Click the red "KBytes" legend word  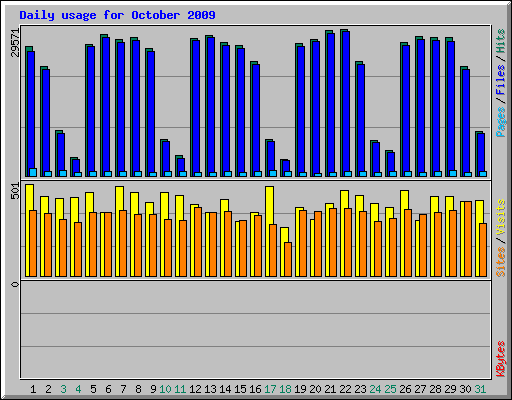click(x=500, y=359)
